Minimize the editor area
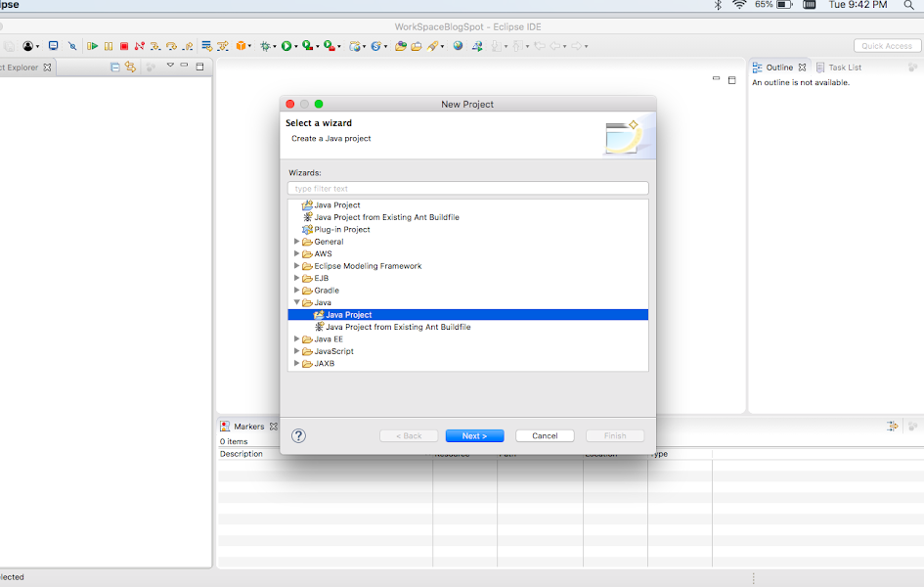924x587 pixels. [716, 78]
